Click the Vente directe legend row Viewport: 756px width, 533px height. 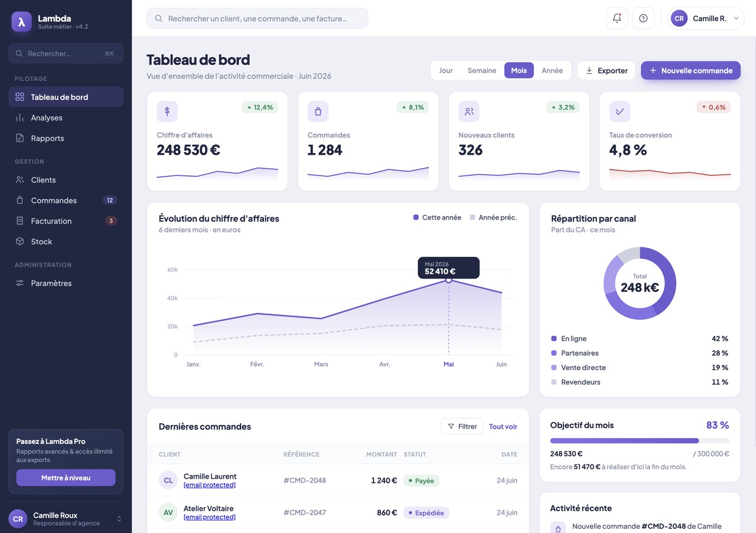(x=640, y=367)
